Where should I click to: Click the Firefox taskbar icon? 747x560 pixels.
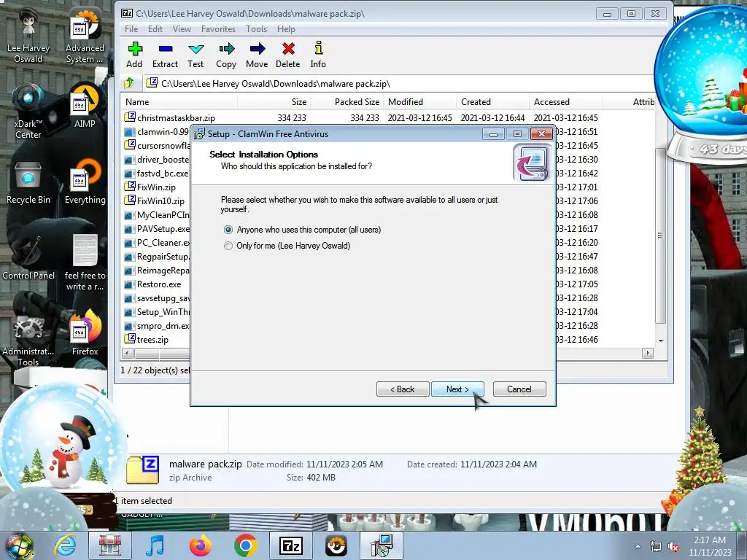(x=201, y=545)
